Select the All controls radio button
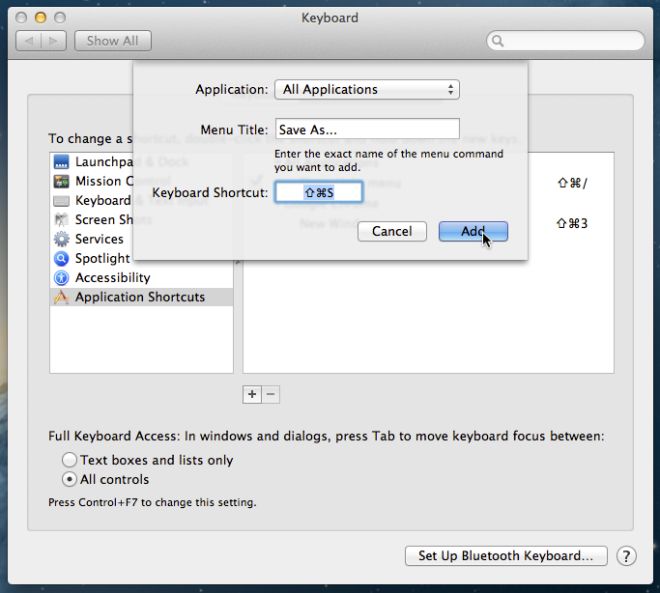 pos(69,479)
